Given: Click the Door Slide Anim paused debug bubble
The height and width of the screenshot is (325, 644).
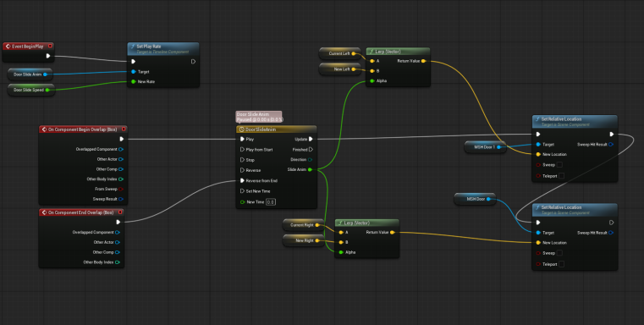Looking at the screenshot, I should pyautogui.click(x=259, y=117).
